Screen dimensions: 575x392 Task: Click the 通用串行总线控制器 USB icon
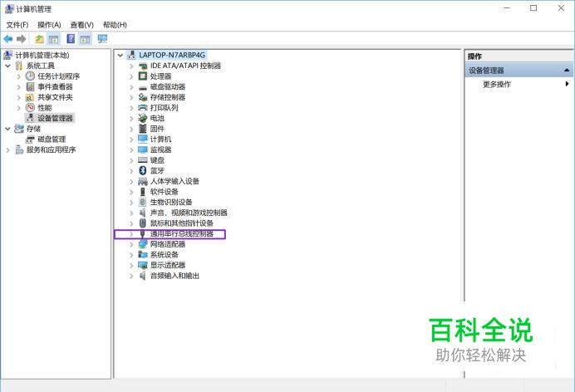143,233
